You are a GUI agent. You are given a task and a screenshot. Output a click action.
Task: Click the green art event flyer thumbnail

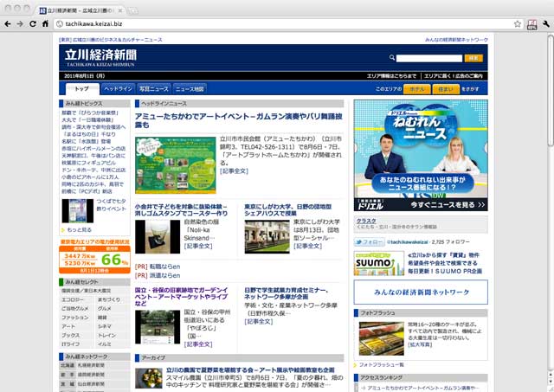(x=175, y=165)
